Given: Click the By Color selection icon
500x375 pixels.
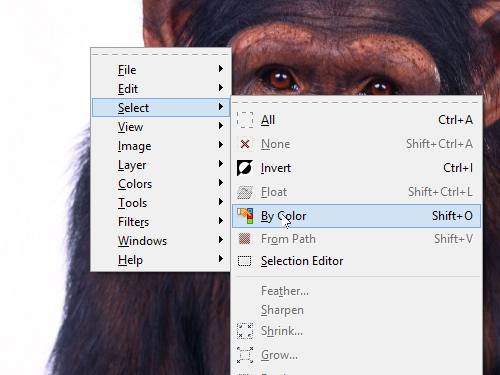Looking at the screenshot, I should point(245,216).
